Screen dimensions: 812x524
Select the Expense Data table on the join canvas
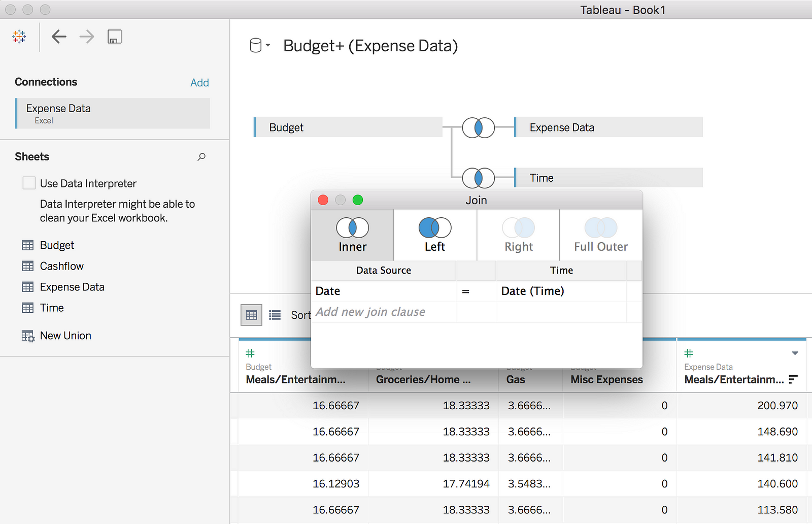pos(608,127)
